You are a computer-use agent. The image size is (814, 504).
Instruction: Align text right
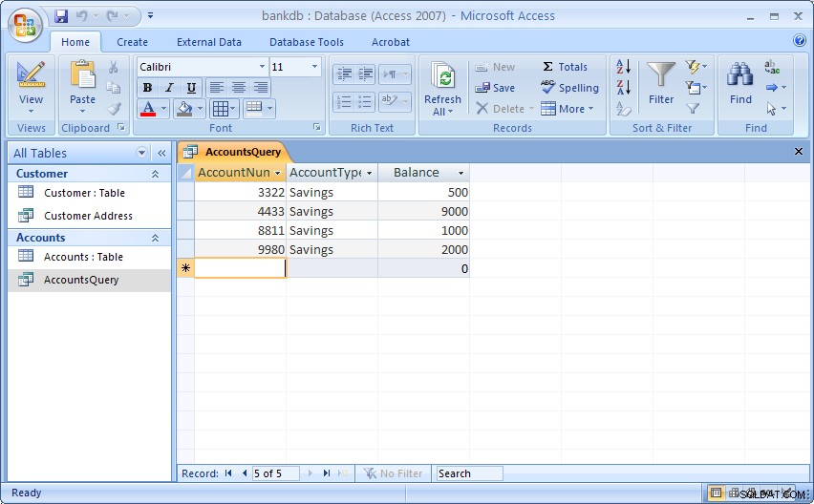(x=261, y=88)
